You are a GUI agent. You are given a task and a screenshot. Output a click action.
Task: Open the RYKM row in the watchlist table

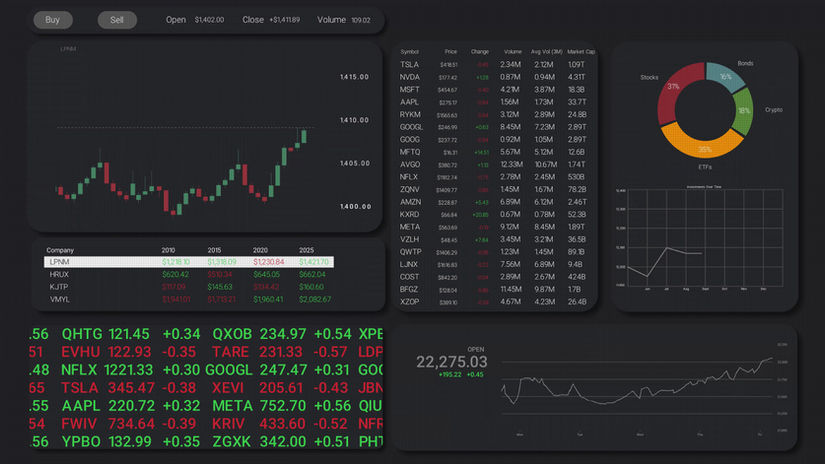[x=495, y=115]
